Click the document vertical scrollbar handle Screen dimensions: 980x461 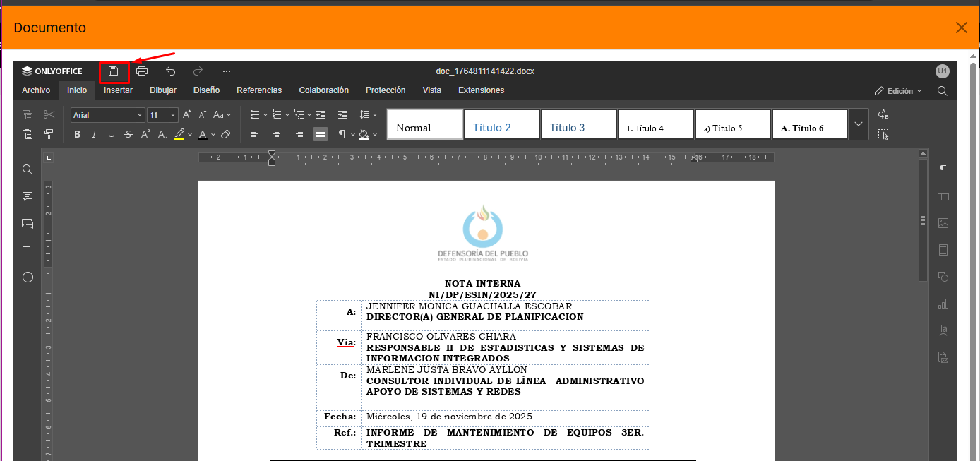(x=922, y=220)
